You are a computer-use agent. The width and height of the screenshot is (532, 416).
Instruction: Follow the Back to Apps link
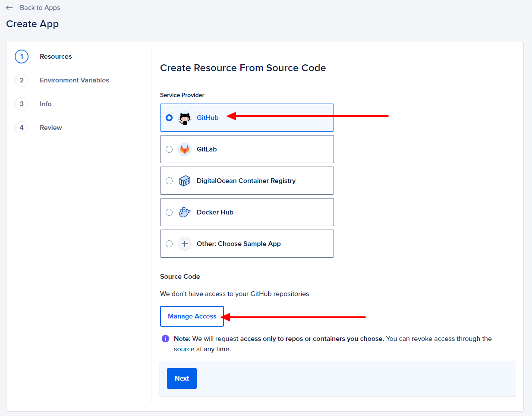click(x=40, y=8)
